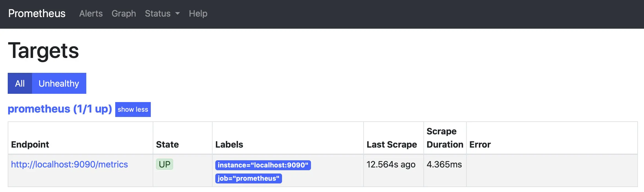Go to the Graph page

(124, 14)
